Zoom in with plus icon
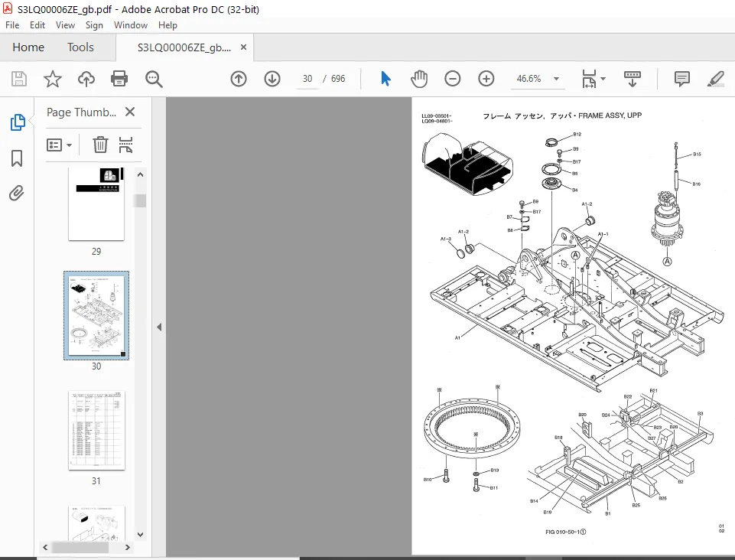Viewport: 735px width, 560px height. click(486, 79)
